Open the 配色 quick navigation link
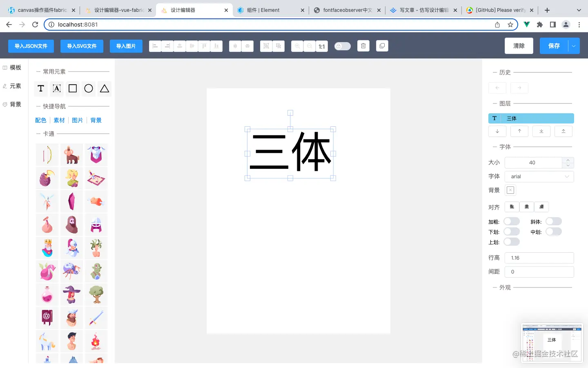588x368 pixels. pyautogui.click(x=40, y=120)
